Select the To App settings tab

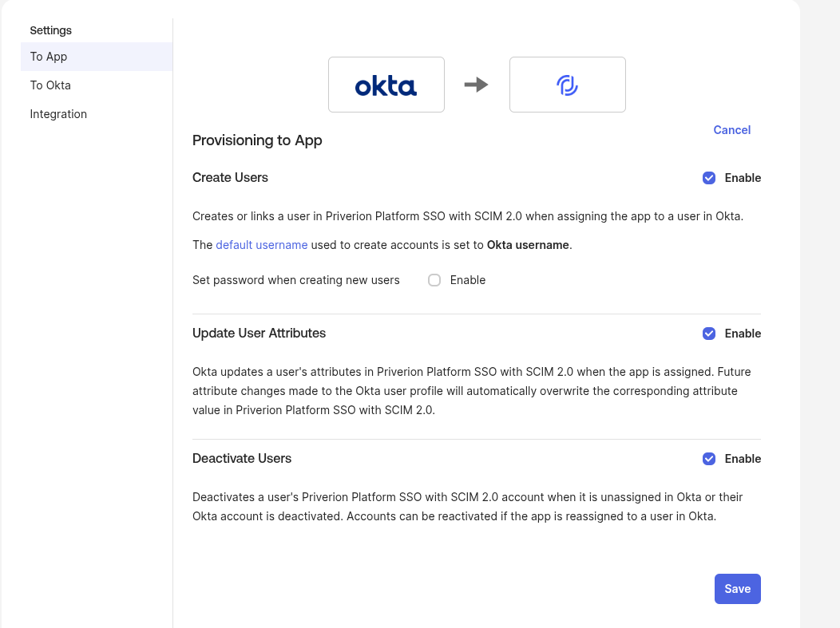coord(49,57)
